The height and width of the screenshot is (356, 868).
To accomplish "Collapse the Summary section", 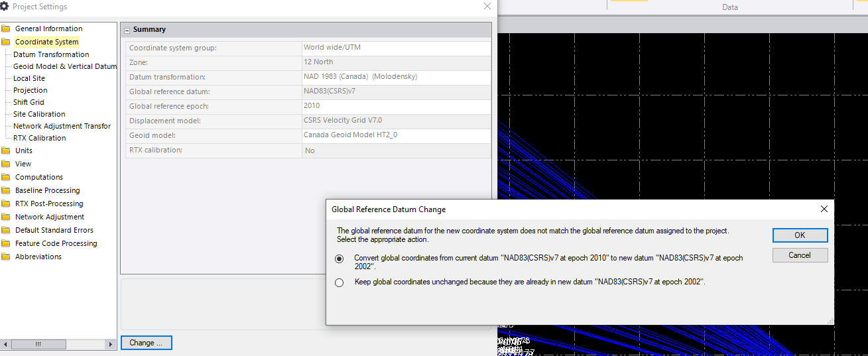I will click(x=127, y=30).
